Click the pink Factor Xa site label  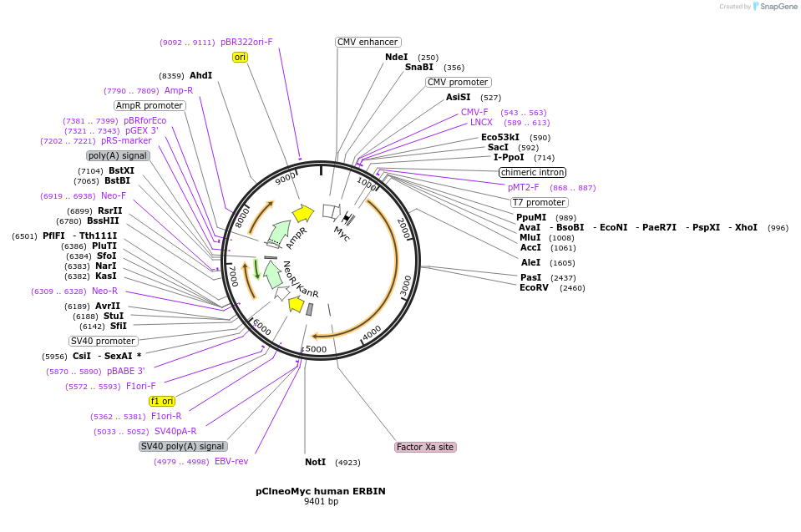[425, 447]
